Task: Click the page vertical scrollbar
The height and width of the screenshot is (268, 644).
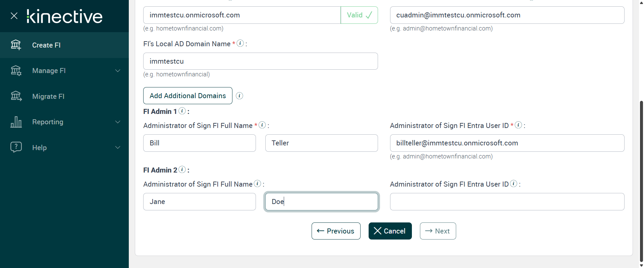Action: click(x=641, y=181)
